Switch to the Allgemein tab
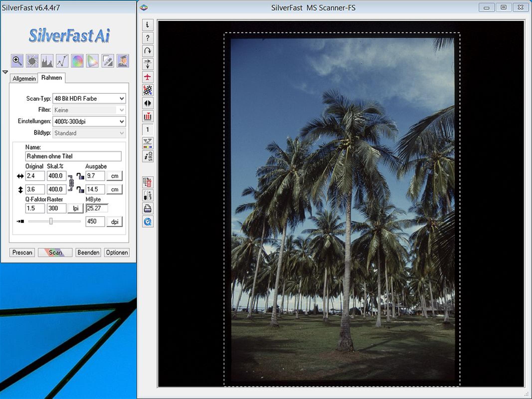This screenshot has width=532, height=399. click(x=24, y=79)
